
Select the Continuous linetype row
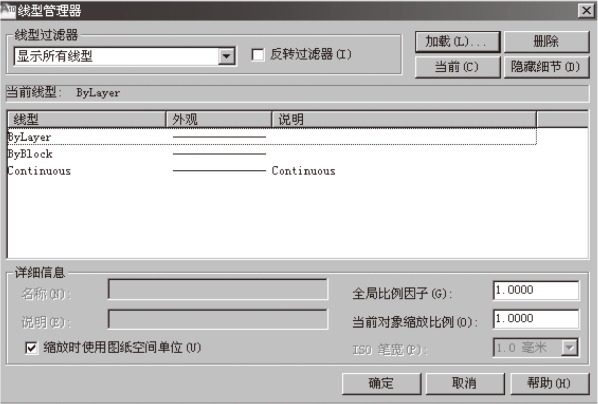tap(272, 171)
